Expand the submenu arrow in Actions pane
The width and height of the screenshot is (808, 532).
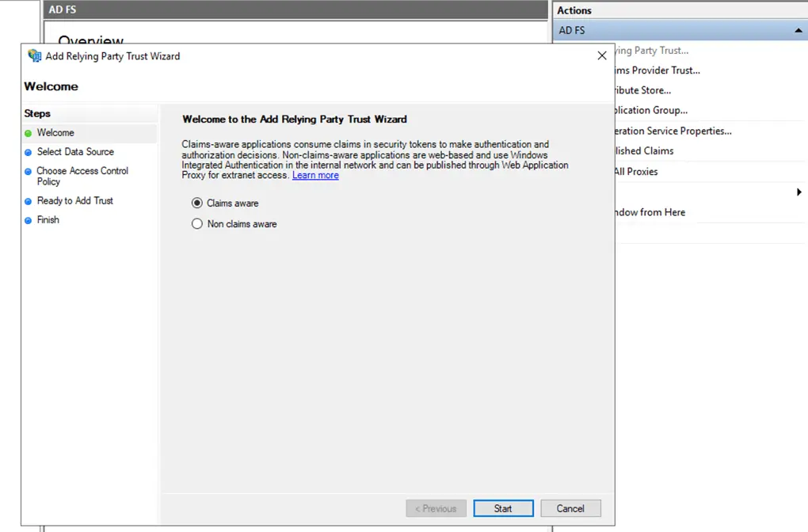click(x=798, y=192)
